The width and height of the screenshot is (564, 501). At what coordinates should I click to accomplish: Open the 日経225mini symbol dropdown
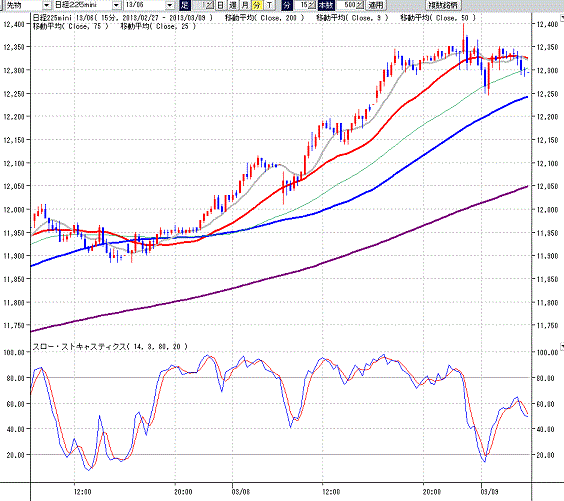point(116,5)
